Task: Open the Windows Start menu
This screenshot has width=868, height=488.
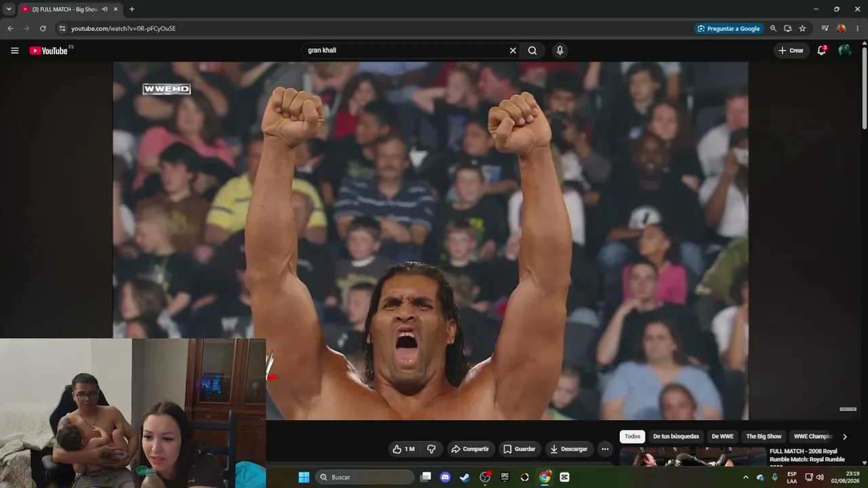Action: (x=304, y=477)
